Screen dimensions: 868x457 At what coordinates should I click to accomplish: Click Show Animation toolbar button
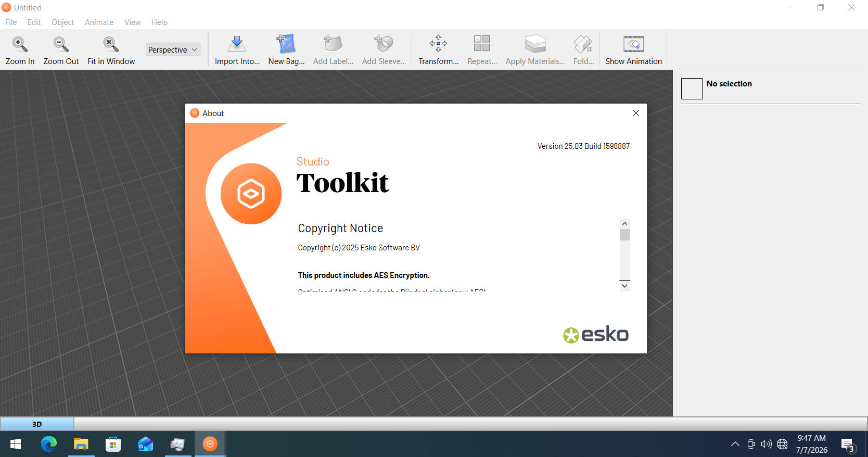(x=633, y=50)
